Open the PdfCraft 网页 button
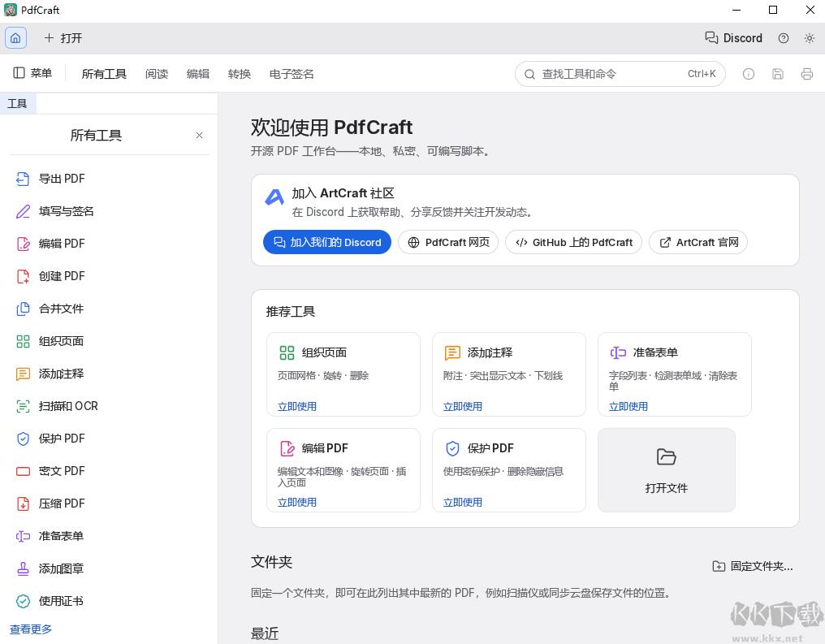Image resolution: width=825 pixels, height=644 pixels. pyautogui.click(x=448, y=242)
